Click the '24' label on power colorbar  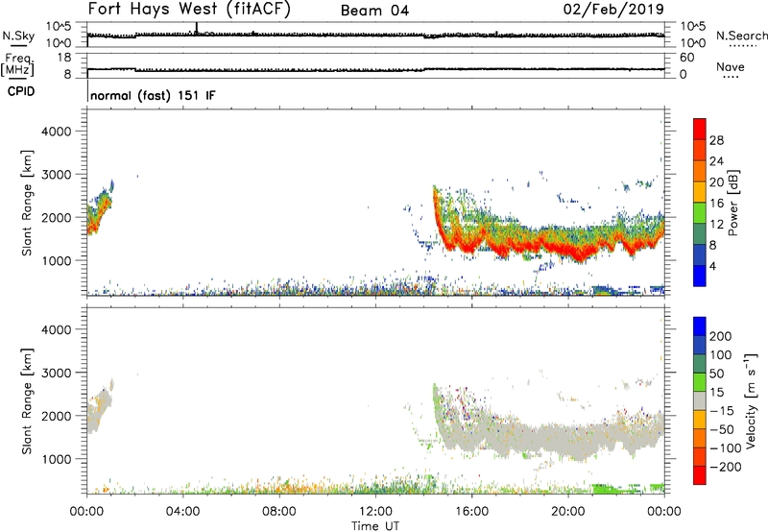pyautogui.click(x=716, y=161)
